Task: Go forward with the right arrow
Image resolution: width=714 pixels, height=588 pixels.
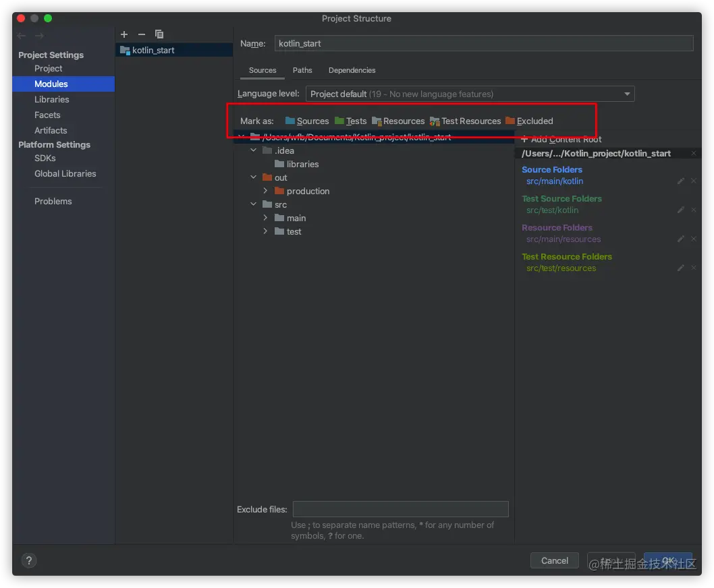Action: (39, 36)
